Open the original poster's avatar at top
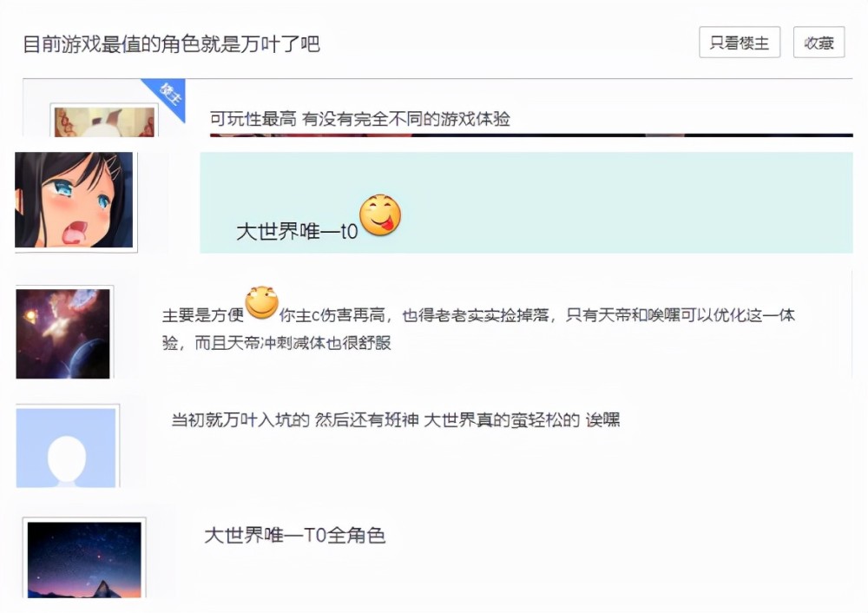The height and width of the screenshot is (613, 868). click(x=104, y=122)
